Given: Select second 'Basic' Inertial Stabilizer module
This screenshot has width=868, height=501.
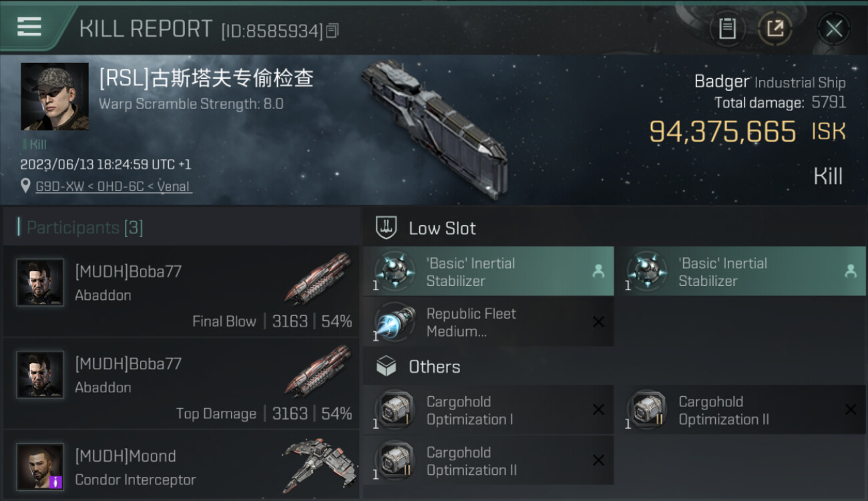Looking at the screenshot, I should [740, 271].
